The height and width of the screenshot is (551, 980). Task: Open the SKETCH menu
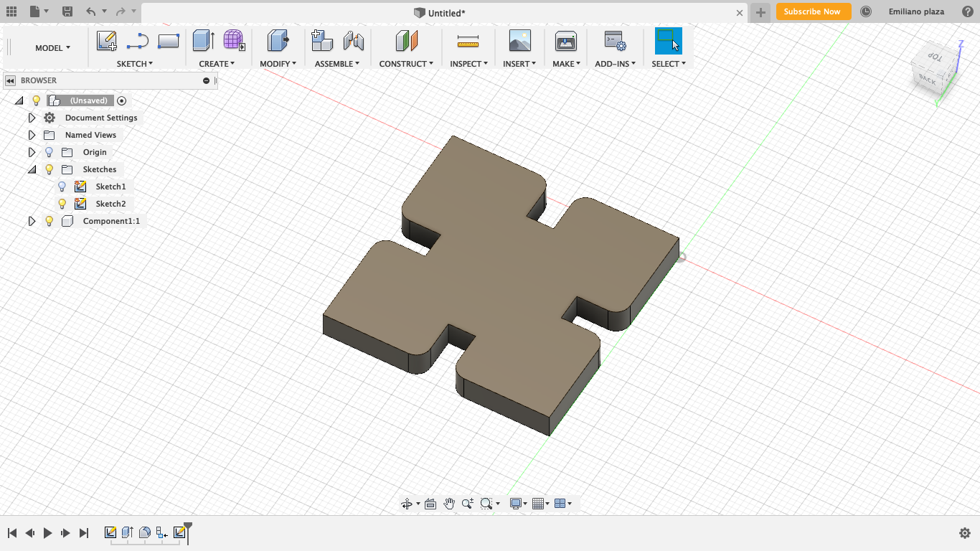[135, 64]
